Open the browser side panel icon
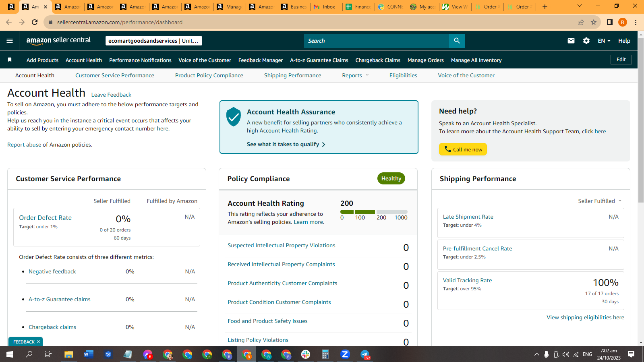The height and width of the screenshot is (362, 644). tap(610, 22)
